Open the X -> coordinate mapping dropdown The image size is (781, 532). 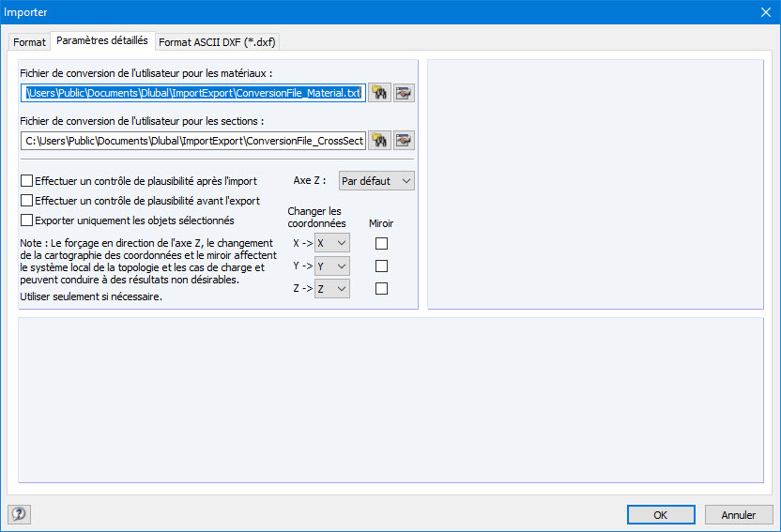point(331,243)
